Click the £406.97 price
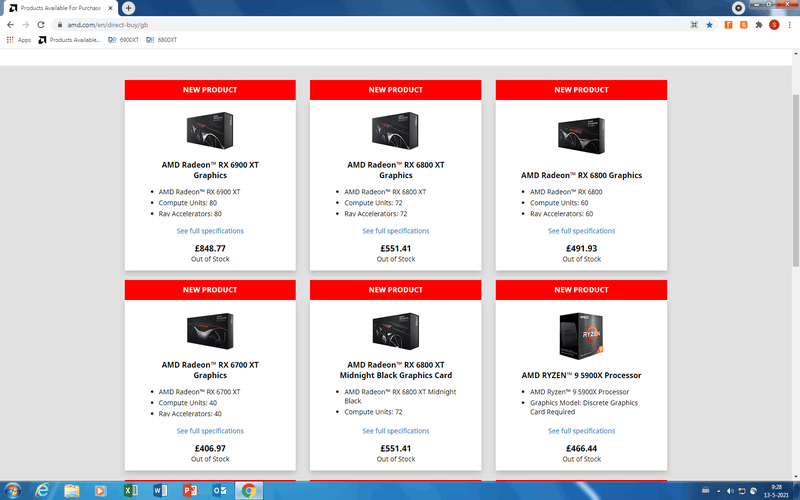The height and width of the screenshot is (500, 800). point(210,448)
